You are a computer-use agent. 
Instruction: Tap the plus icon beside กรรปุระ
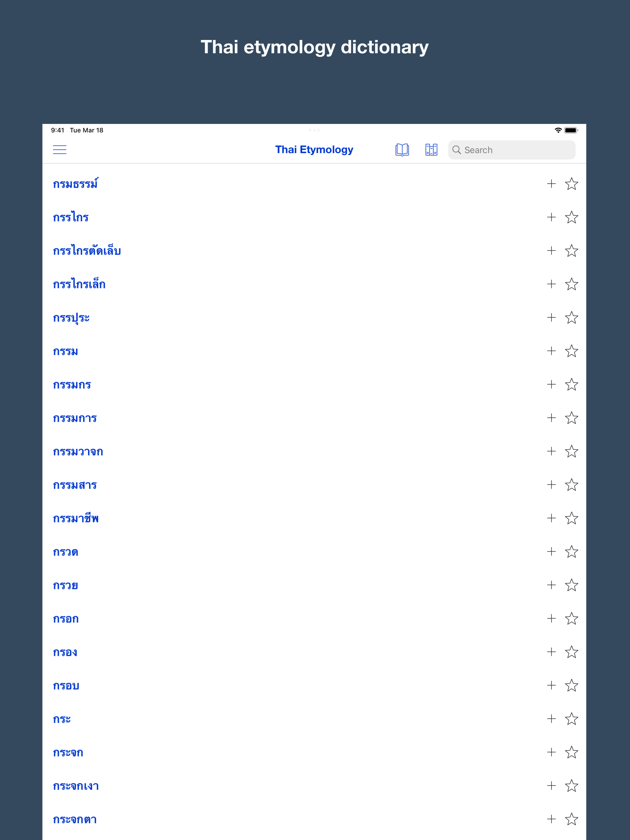coord(551,318)
